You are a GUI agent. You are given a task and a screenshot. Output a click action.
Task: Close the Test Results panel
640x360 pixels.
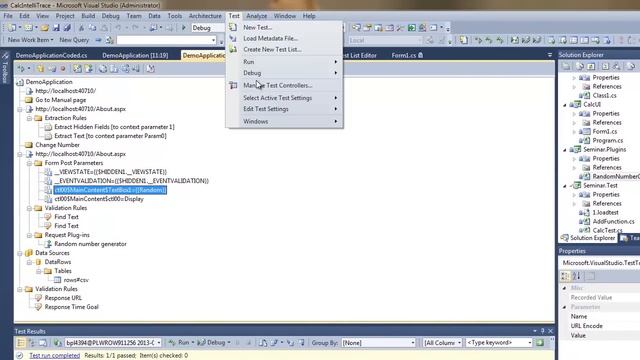click(x=551, y=331)
